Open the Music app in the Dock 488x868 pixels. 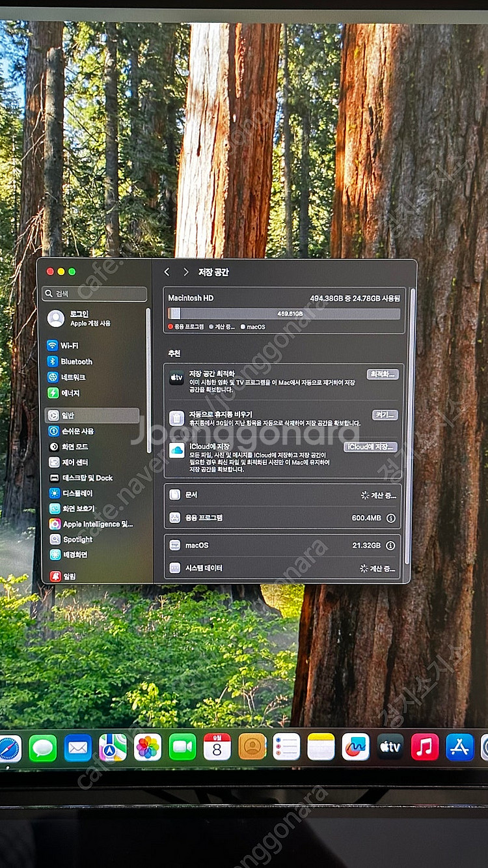[x=425, y=747]
